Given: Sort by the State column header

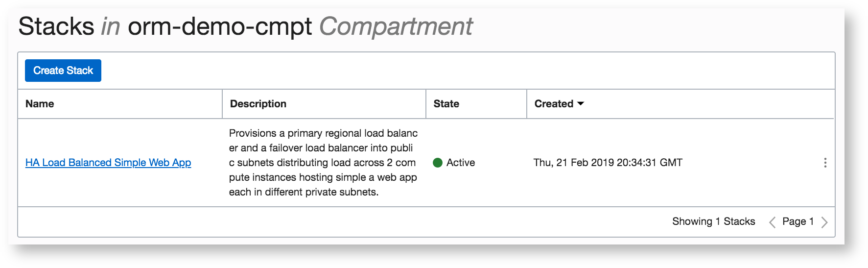Looking at the screenshot, I should (x=446, y=104).
